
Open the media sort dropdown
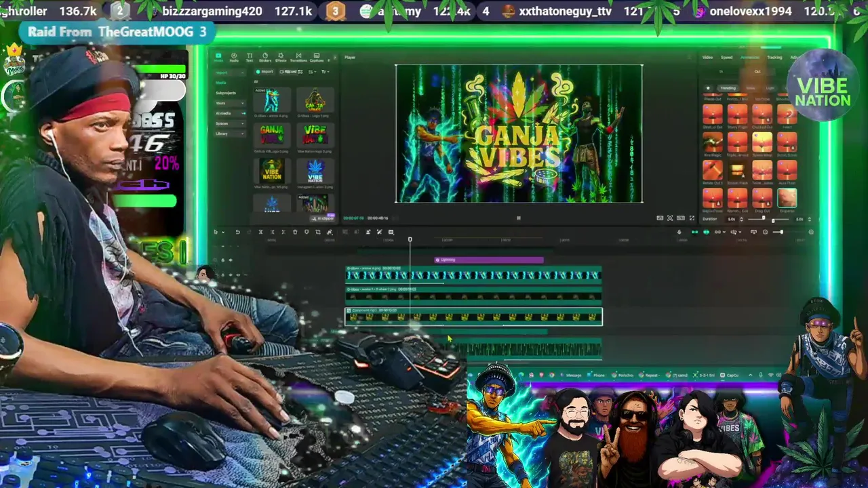tap(313, 72)
